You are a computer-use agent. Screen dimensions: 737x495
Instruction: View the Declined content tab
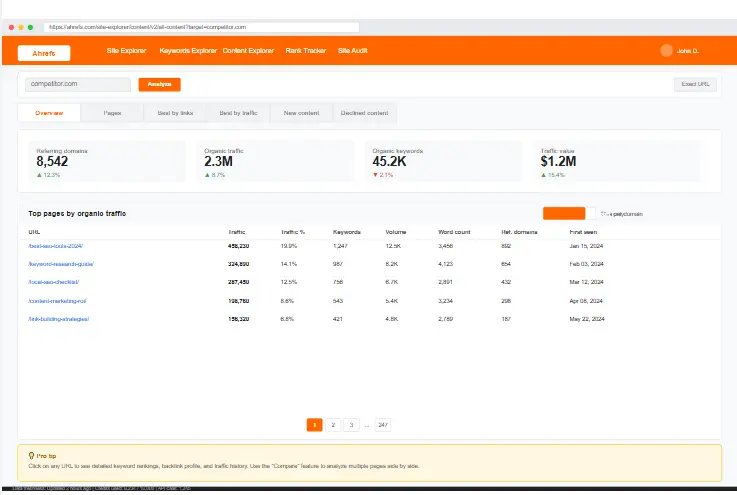[x=364, y=113]
